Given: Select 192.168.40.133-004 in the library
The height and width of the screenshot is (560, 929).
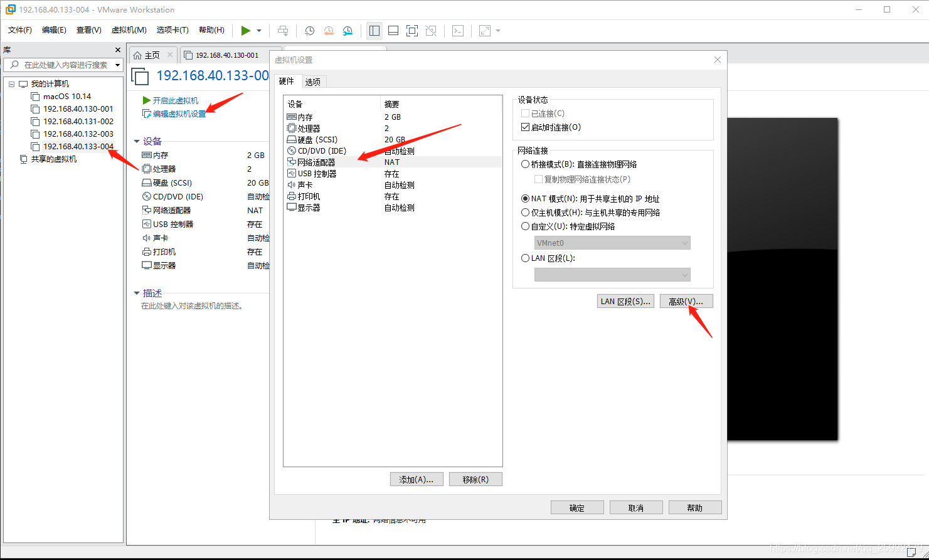Looking at the screenshot, I should point(78,147).
